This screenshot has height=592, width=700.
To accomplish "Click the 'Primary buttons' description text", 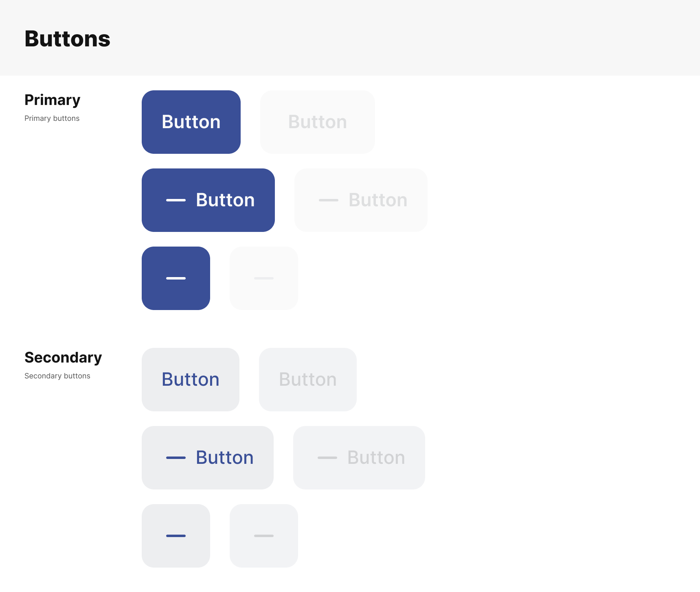I will pos(52,118).
